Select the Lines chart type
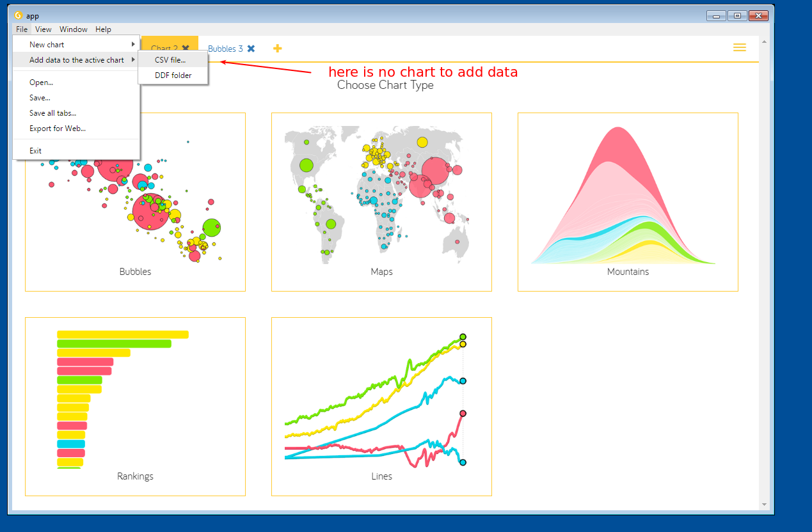Viewport: 812px width, 532px height. [x=381, y=406]
